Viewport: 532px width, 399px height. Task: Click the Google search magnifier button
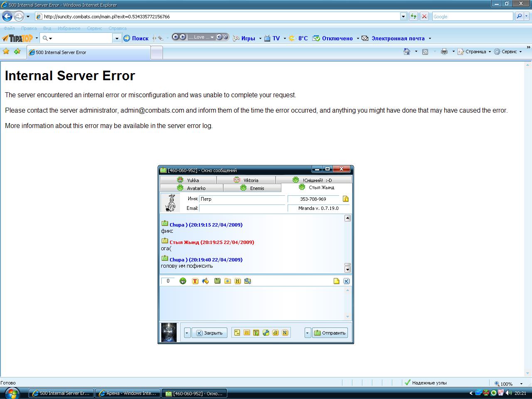(x=519, y=17)
